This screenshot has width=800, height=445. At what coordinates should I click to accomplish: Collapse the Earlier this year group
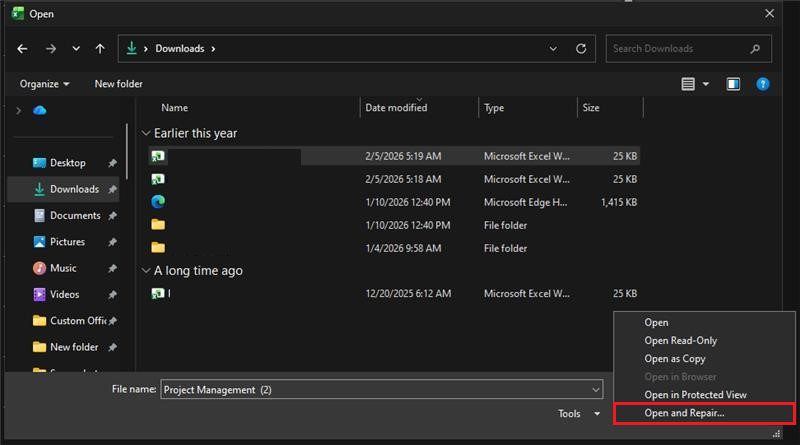tap(146, 133)
